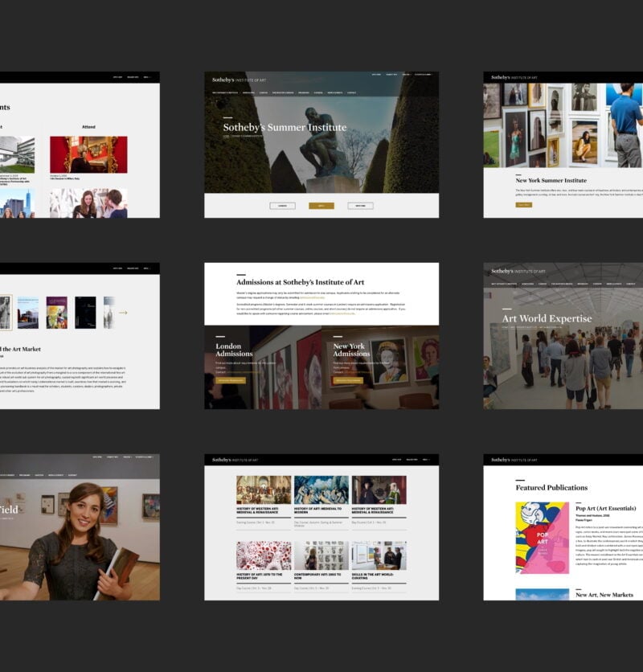643x672 pixels.
Task: Open thumbnail of woman viewing wall drawings
Action: (x=321, y=555)
